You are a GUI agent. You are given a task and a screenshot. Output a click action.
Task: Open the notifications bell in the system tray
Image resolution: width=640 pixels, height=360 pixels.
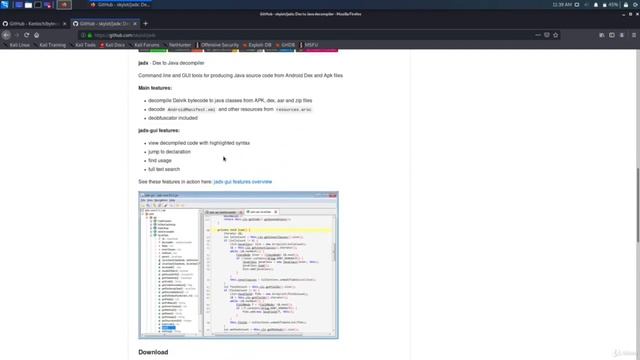(596, 5)
